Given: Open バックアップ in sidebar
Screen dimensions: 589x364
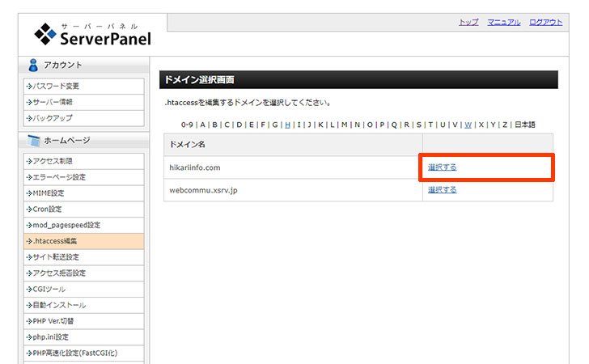Looking at the screenshot, I should click(83, 118).
